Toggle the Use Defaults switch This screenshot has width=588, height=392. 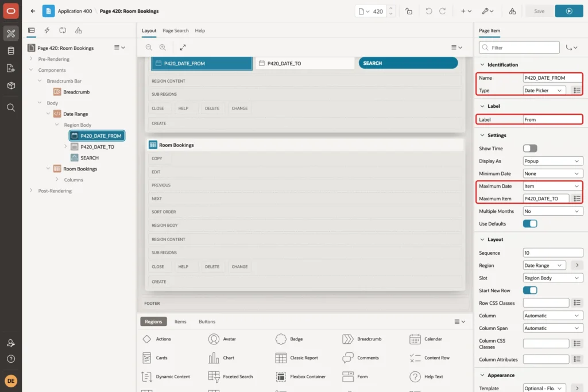(530, 224)
